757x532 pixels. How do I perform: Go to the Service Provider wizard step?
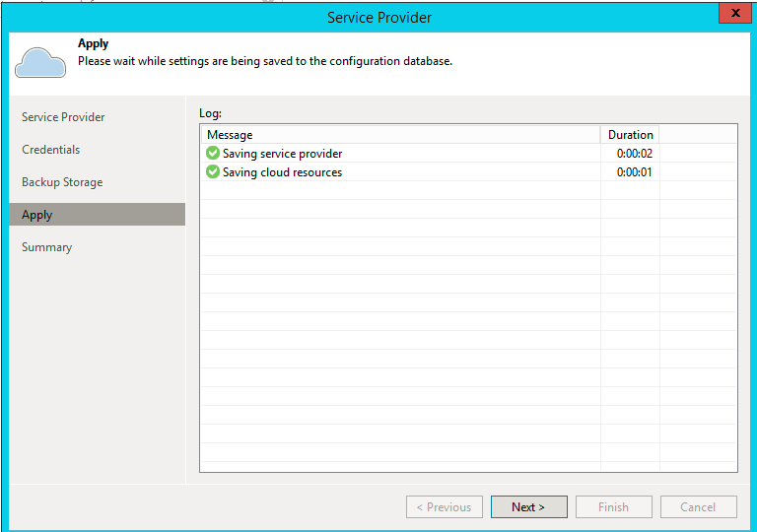[x=63, y=117]
